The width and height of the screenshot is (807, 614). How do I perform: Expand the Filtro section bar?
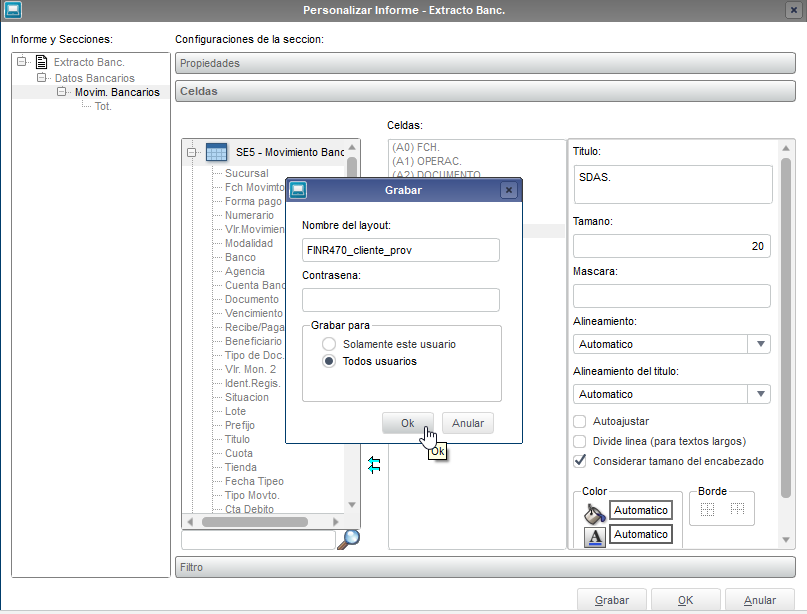(485, 567)
